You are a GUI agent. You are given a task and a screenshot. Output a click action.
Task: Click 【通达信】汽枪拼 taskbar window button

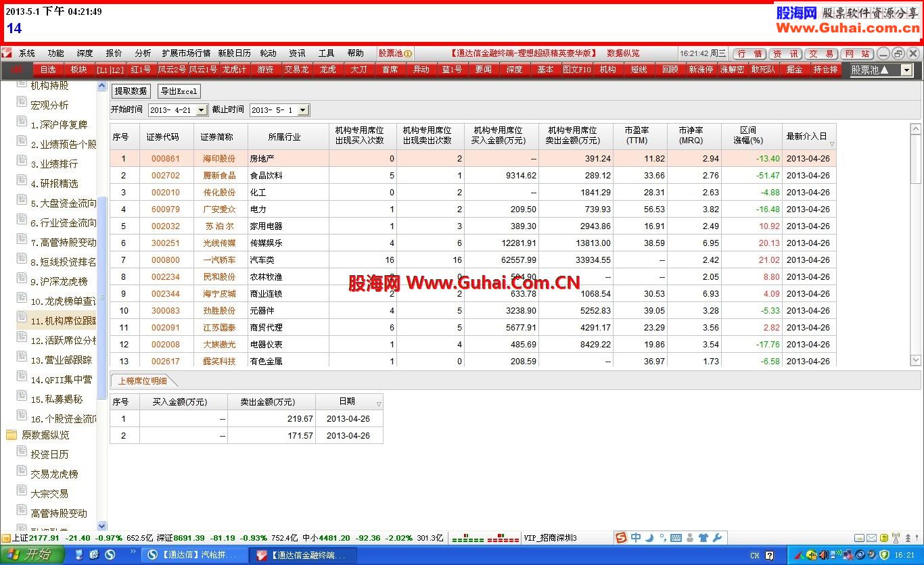[193, 556]
